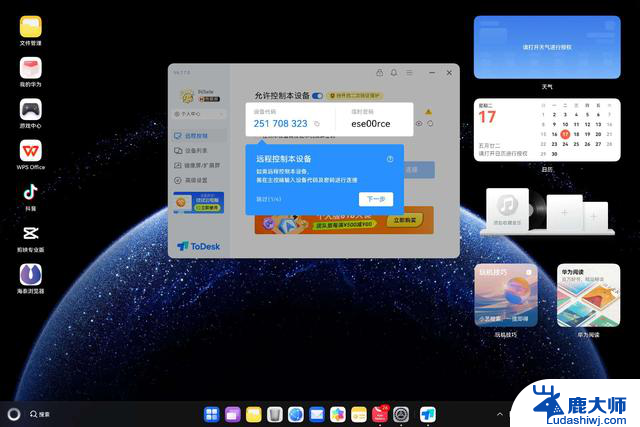The height and width of the screenshot is (427, 640).
Task: Click 立即购买 on the orange banner
Action: [x=404, y=220]
